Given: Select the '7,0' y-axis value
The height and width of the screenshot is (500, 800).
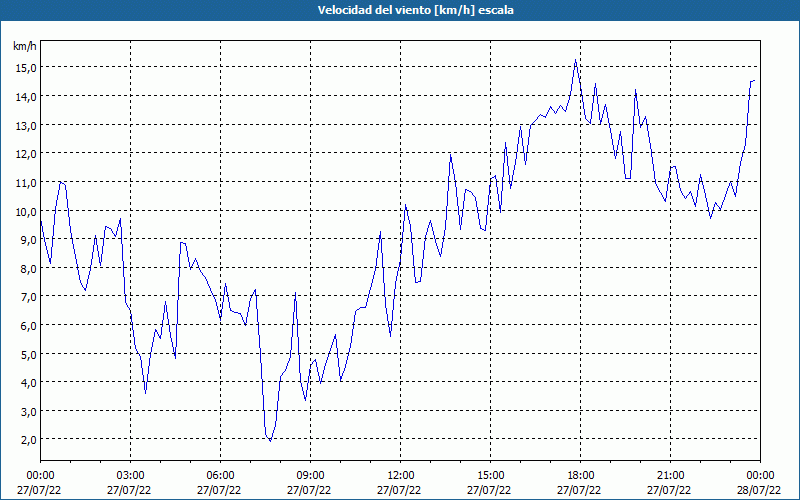Looking at the screenshot, I should [x=29, y=296].
